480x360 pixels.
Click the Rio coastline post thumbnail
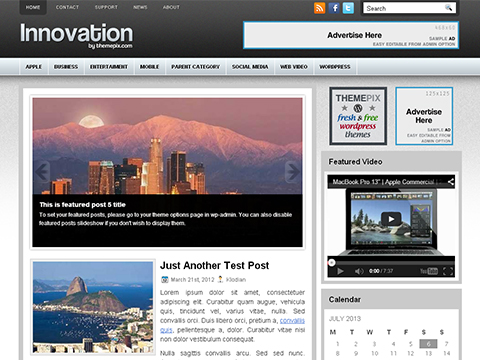93,307
